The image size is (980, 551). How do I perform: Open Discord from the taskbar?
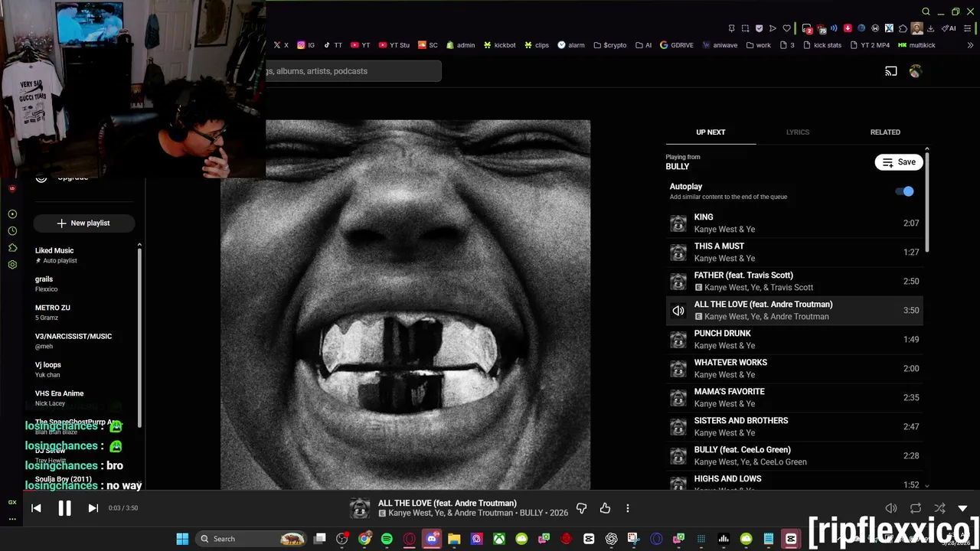(432, 539)
